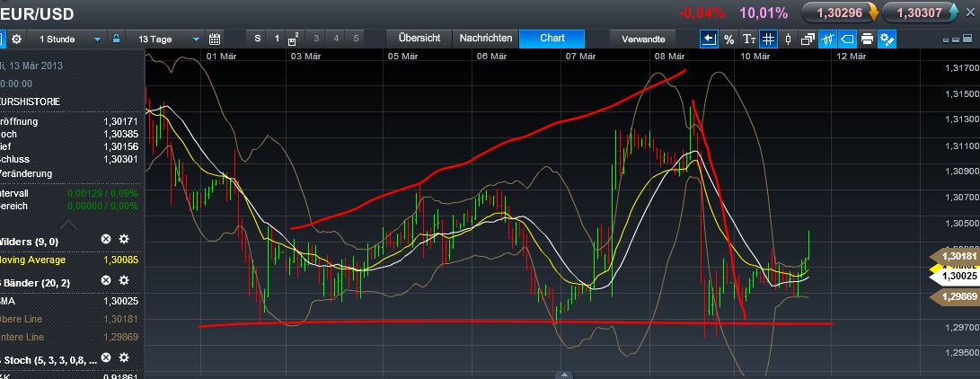The image size is (980, 379).
Task: Click the 05 Mär date axis label
Action: 402,57
